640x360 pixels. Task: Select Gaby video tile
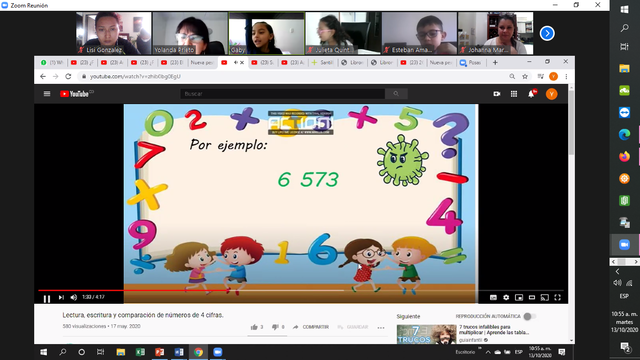(267, 33)
